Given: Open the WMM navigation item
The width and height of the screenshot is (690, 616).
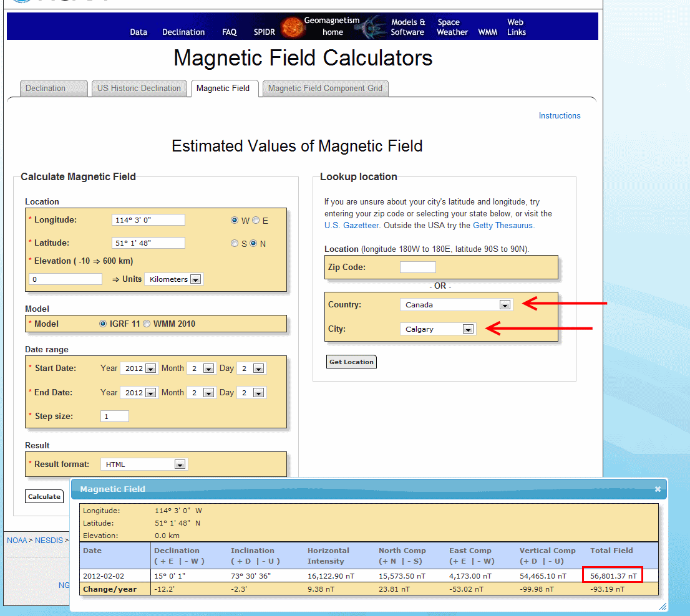Looking at the screenshot, I should (x=488, y=32).
